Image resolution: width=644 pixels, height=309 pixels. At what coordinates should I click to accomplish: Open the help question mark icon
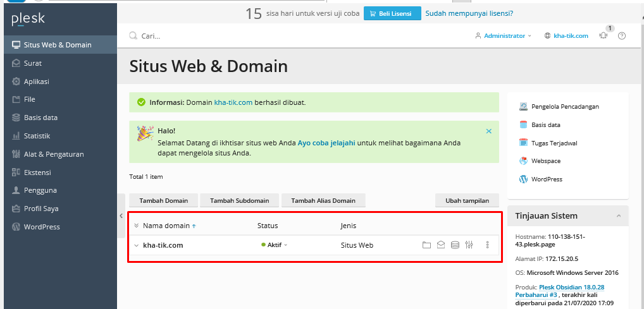(x=622, y=35)
